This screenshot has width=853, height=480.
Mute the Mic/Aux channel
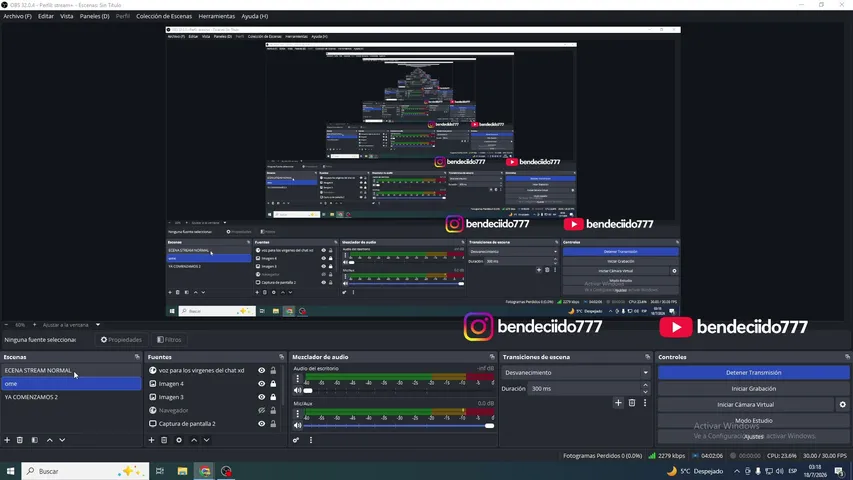tap(298, 426)
